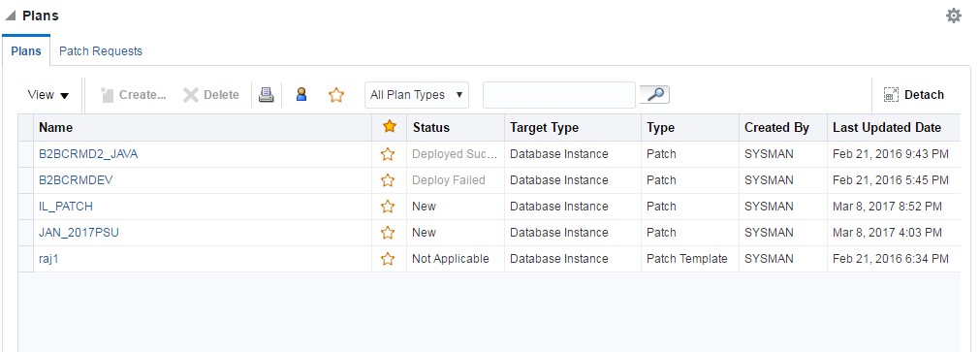
Task: Click the Mar 8, 2017 4:03 PM date
Action: [x=888, y=233]
